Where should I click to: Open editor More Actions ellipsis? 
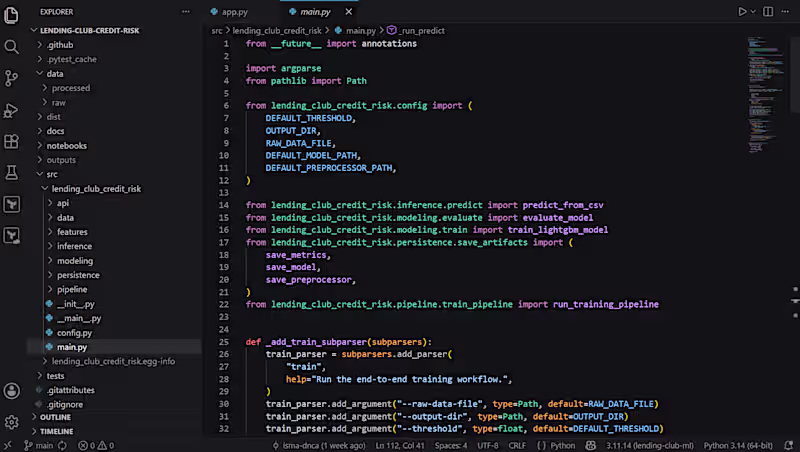(x=785, y=11)
